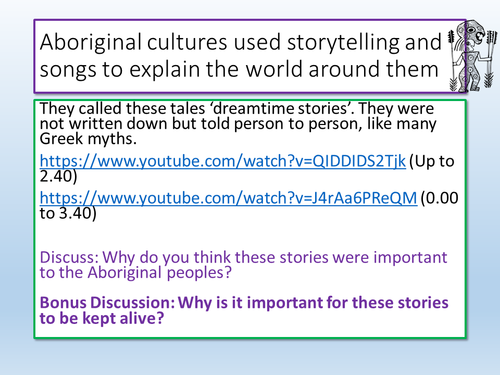Viewport: 500px width, 375px height.
Task: Click the arrows right of the figure
Action: tap(490, 58)
